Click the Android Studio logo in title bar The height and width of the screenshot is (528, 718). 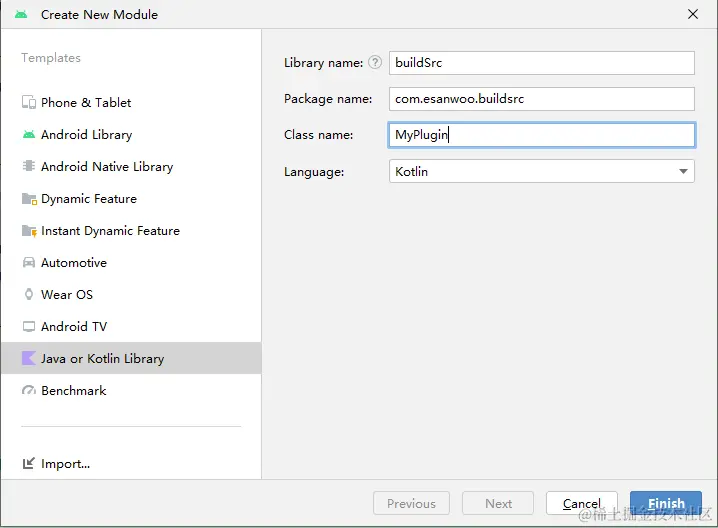[21, 15]
